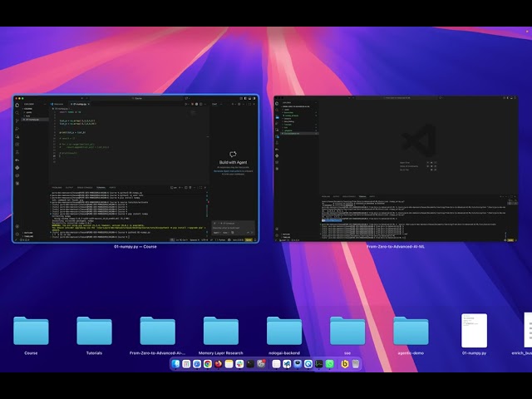
Task: Select 01-numpy.py in Course Explorer tree
Action: point(35,120)
